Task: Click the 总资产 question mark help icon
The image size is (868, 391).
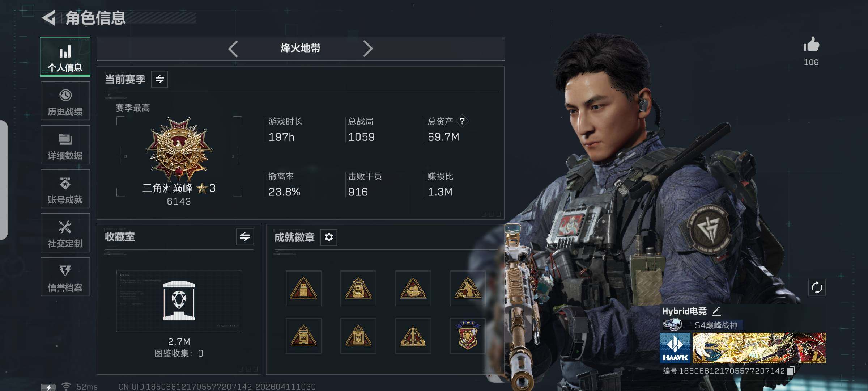Action: pos(462,121)
